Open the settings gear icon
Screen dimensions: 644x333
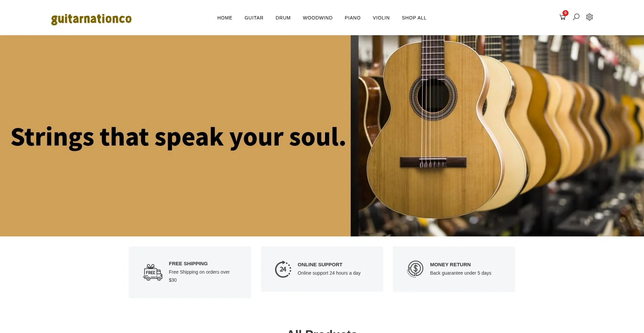pos(589,17)
